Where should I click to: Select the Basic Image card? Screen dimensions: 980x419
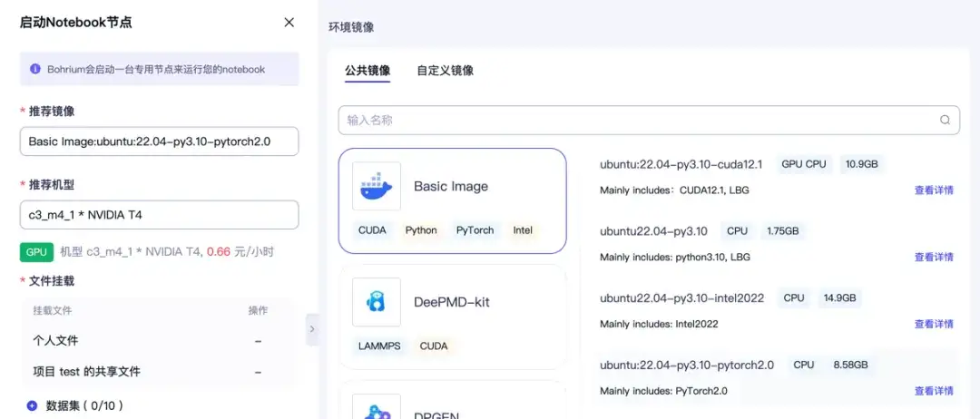[x=453, y=201]
